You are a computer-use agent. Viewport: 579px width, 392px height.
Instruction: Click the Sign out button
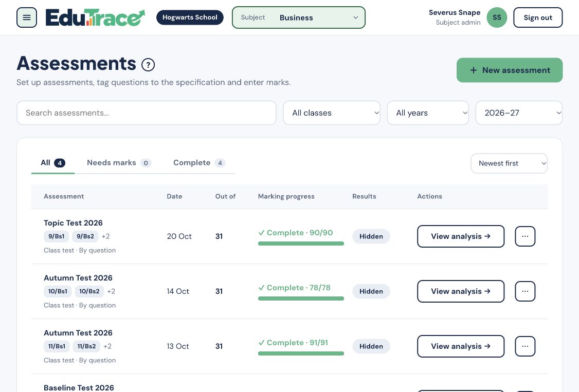[x=538, y=17]
